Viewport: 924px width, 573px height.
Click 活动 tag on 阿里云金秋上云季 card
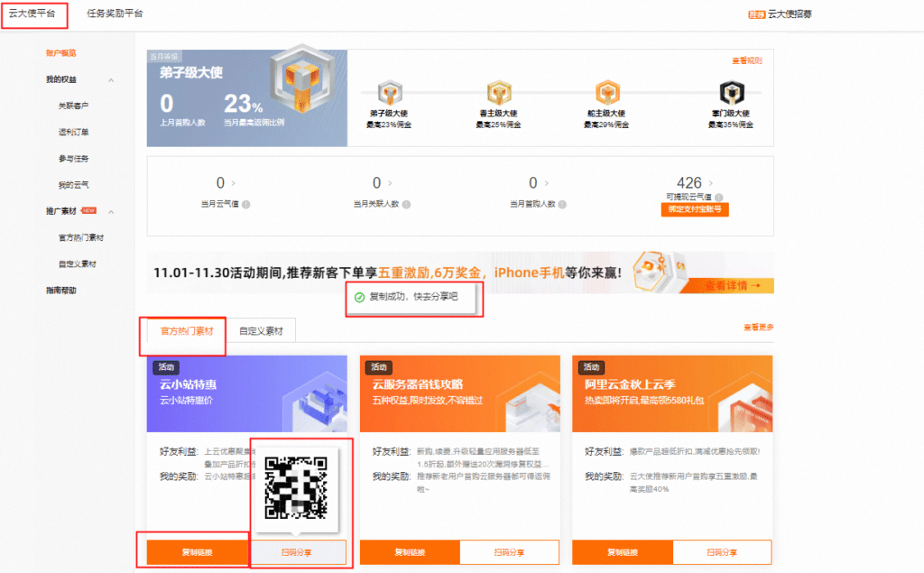(x=591, y=367)
